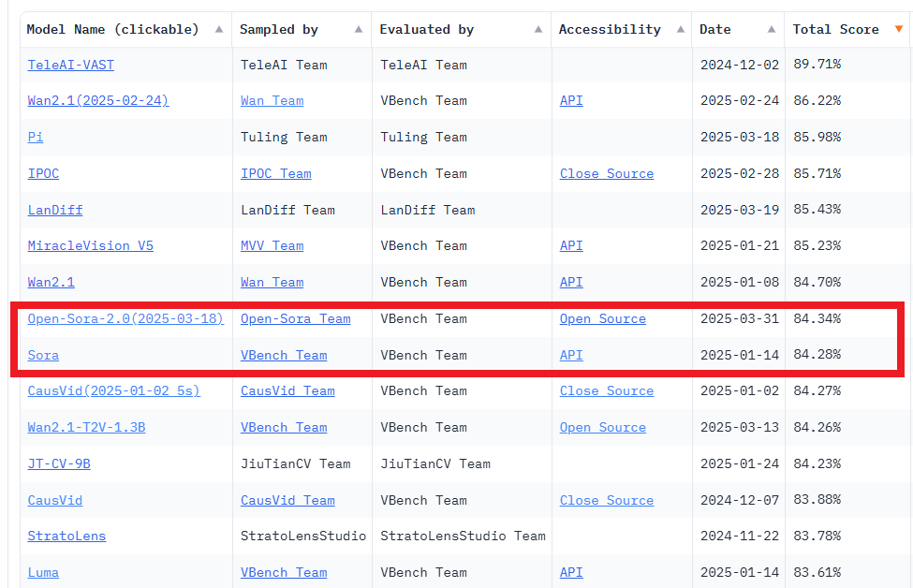Open the IPOC model link

coord(43,173)
